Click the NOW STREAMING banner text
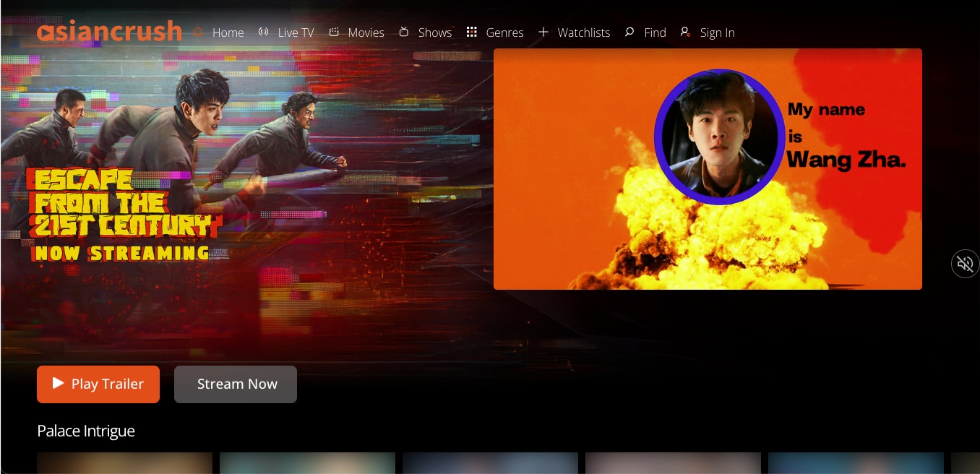This screenshot has width=980, height=474. 121,253
